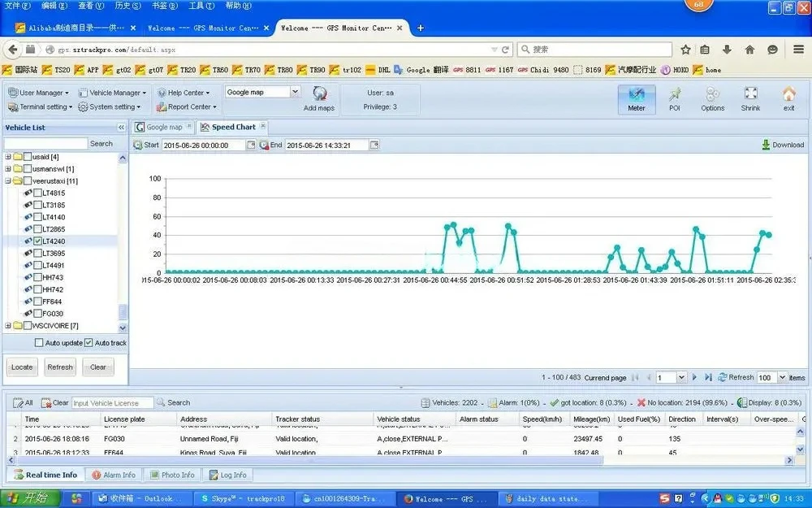Open the POI tool
Screen dimensions: 812x508
click(x=674, y=98)
